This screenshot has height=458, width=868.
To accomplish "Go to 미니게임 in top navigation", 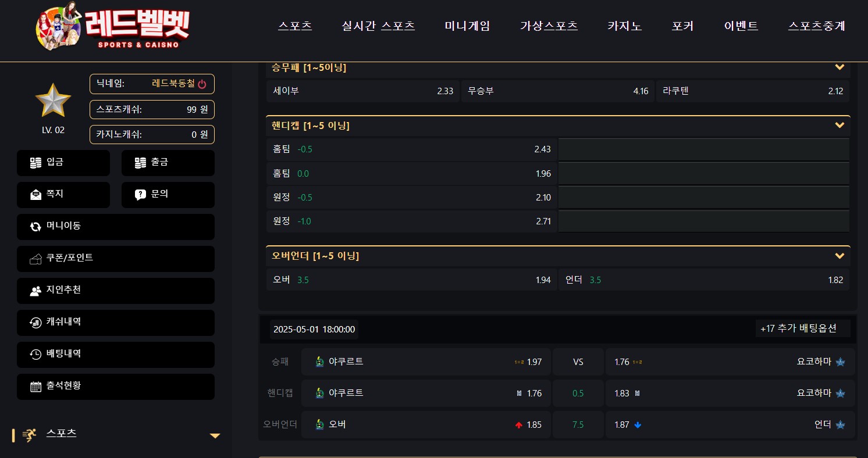I will (467, 26).
